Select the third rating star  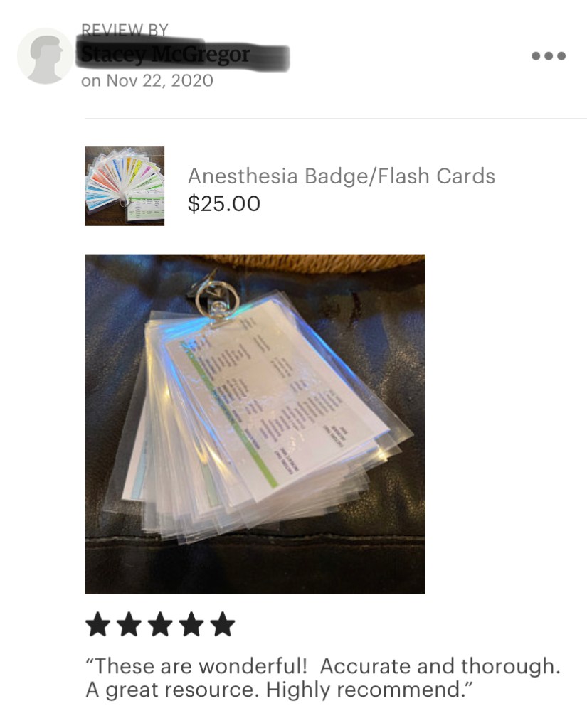[160, 624]
